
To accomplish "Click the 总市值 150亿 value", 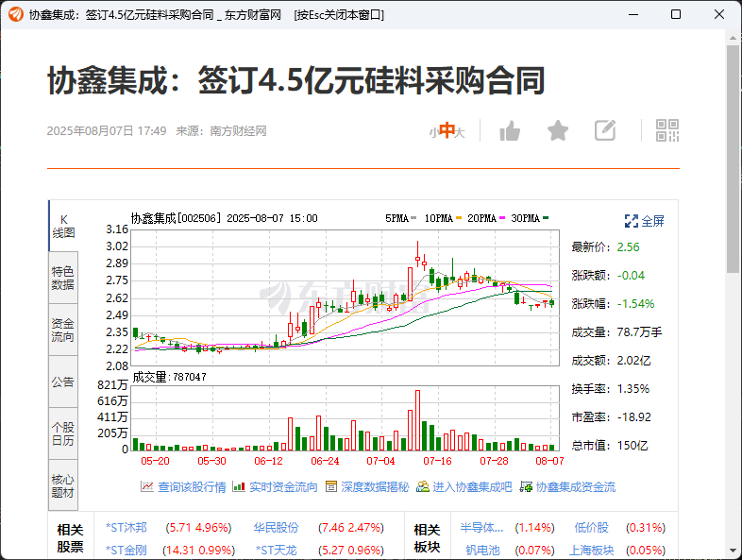I will [x=632, y=446].
